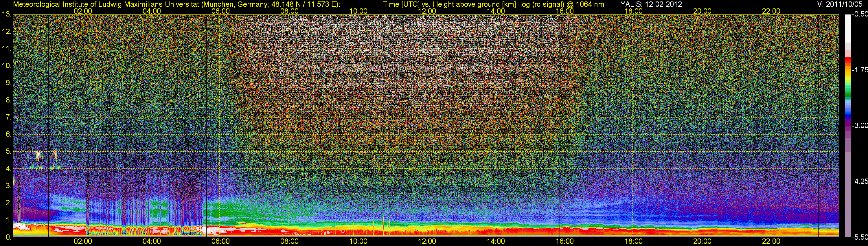Pick the 2 km height axis label
Viewport: 868px width, 246px height.
tap(8, 203)
